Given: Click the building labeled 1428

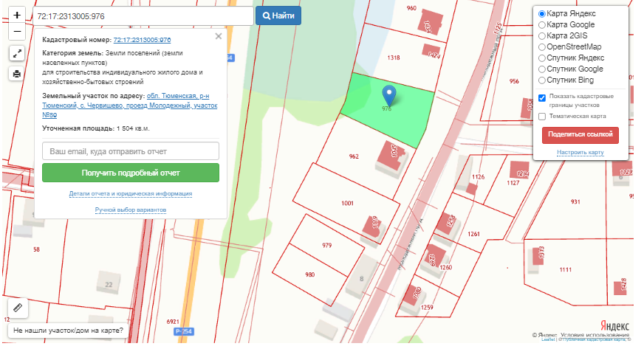Looking at the screenshot, I should tap(620, 288).
